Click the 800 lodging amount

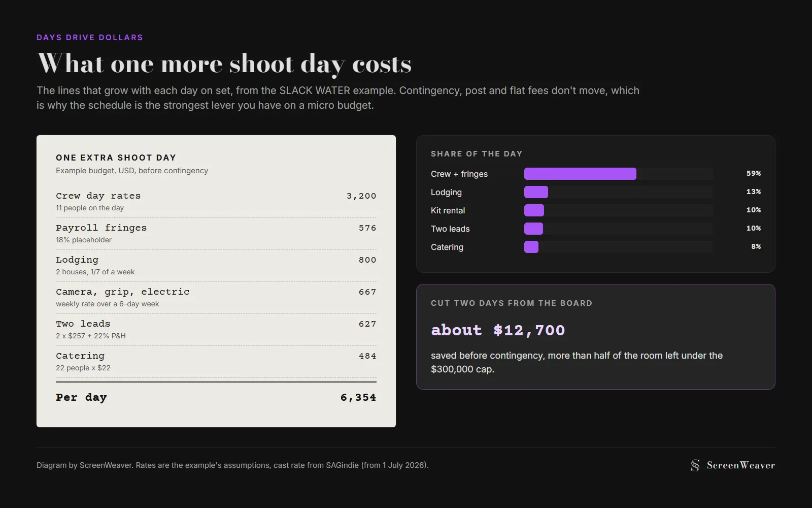coord(367,260)
